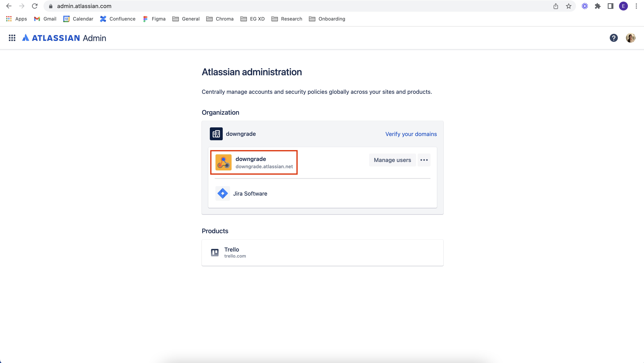Click the Atlassian Admin logo
Viewport: 644px width, 363px height.
(x=64, y=38)
